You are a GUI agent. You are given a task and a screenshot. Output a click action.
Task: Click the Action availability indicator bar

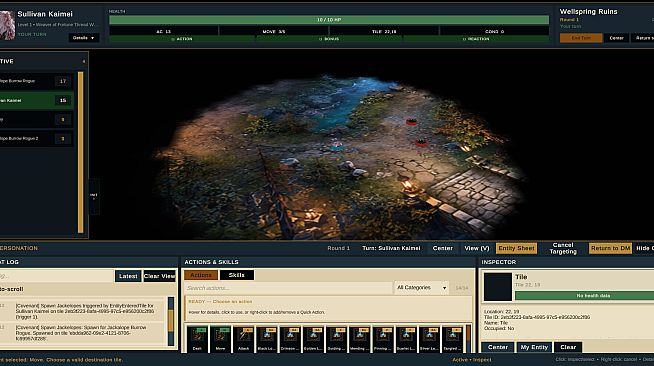[x=182, y=39]
